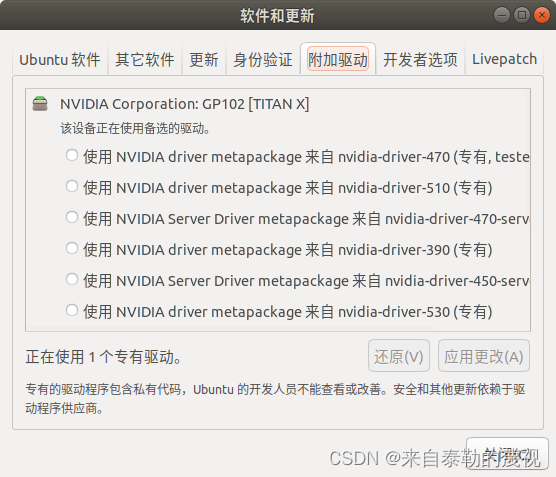This screenshot has width=556, height=477.
Task: Click the 正在使用 1 个专有驱动 status label
Action: click(x=104, y=357)
